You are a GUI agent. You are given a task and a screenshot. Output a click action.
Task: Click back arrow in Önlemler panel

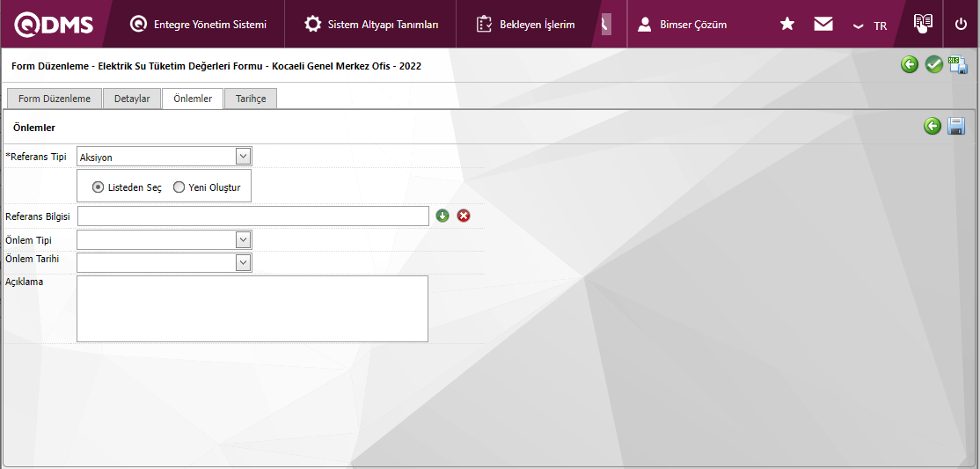click(x=932, y=127)
